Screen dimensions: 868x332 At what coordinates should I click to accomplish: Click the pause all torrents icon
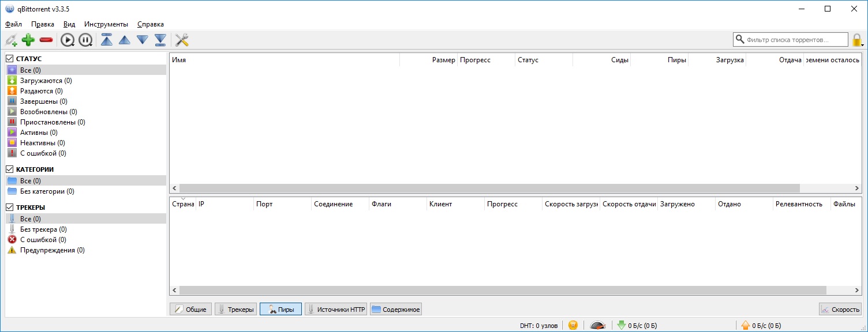pos(85,40)
